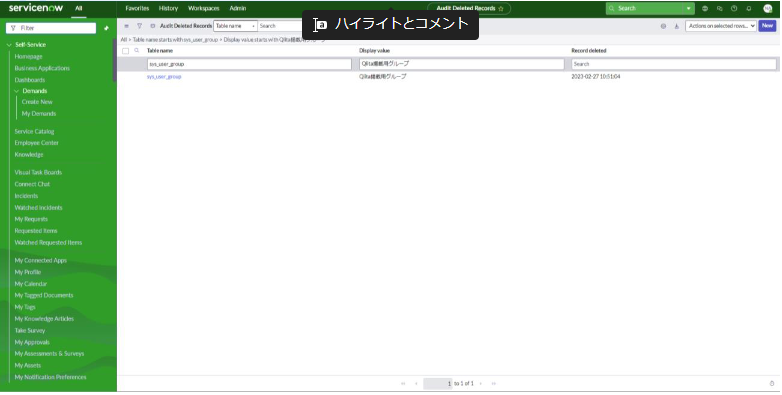782x395 pixels.
Task: Open Watched Incidents module
Action: tap(38, 208)
